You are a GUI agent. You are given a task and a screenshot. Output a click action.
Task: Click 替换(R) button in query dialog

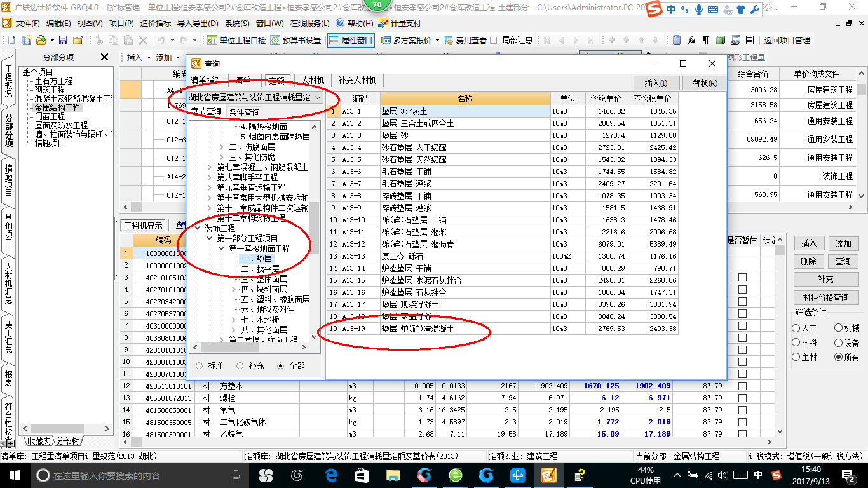pyautogui.click(x=705, y=83)
